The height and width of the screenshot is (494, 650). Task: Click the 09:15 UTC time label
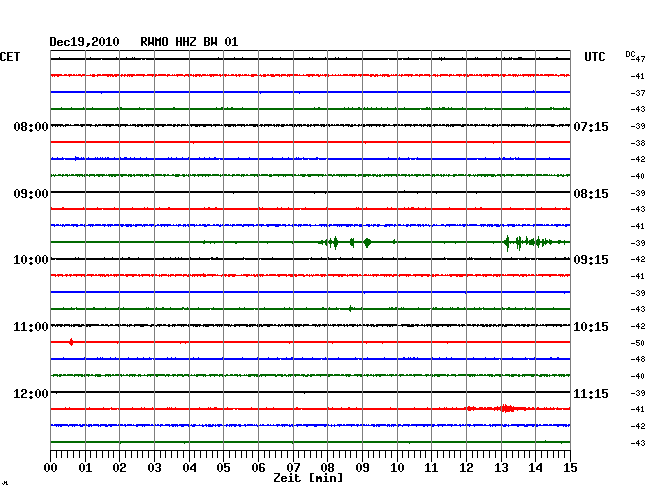(x=591, y=260)
